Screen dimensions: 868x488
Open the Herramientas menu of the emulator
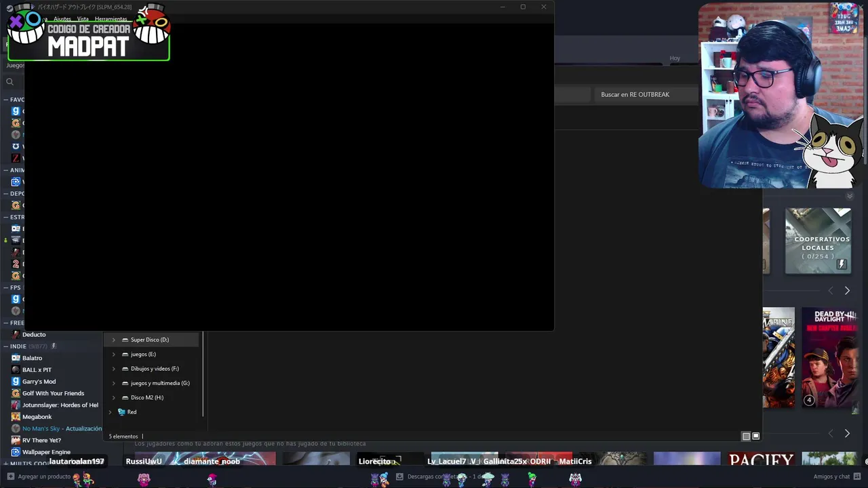[111, 19]
